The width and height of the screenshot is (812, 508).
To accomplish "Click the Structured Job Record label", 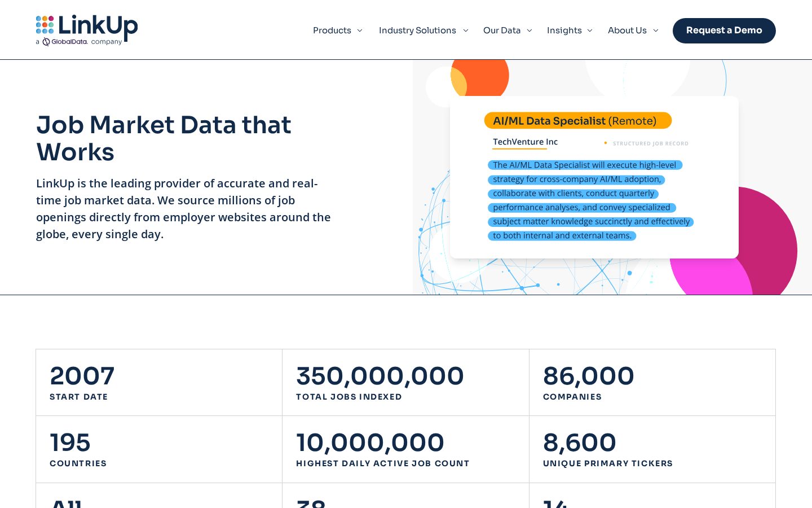I will [651, 143].
